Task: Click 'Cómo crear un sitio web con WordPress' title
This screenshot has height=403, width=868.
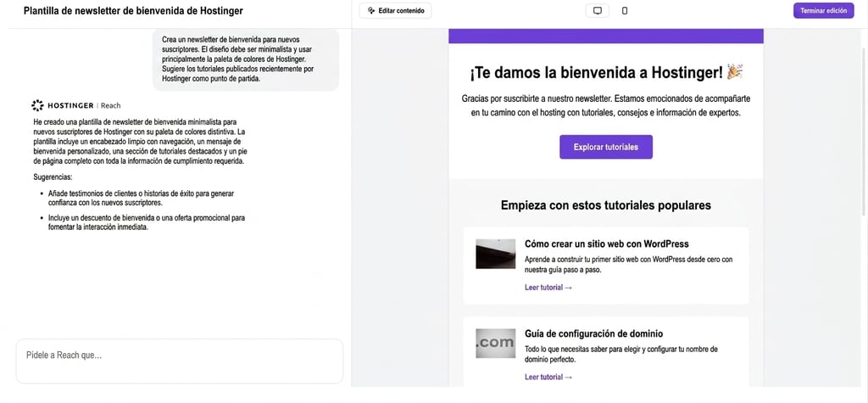Action: (606, 243)
